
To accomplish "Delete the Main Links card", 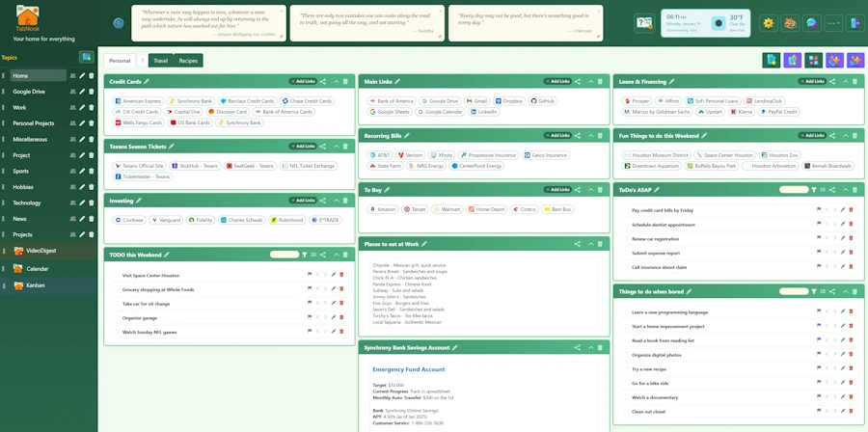I will (x=600, y=81).
